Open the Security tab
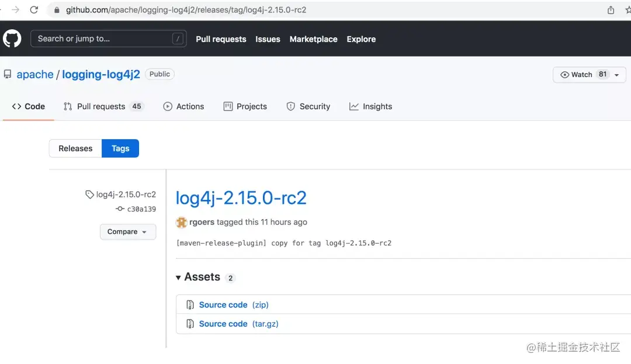Screen dimensions: 631x364 (x=308, y=106)
